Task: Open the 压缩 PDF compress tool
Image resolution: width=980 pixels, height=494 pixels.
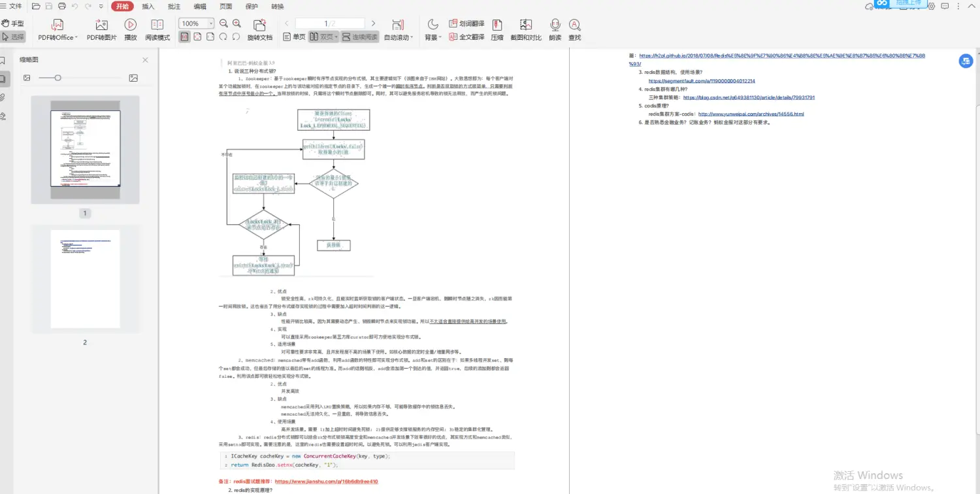Action: 497,29
